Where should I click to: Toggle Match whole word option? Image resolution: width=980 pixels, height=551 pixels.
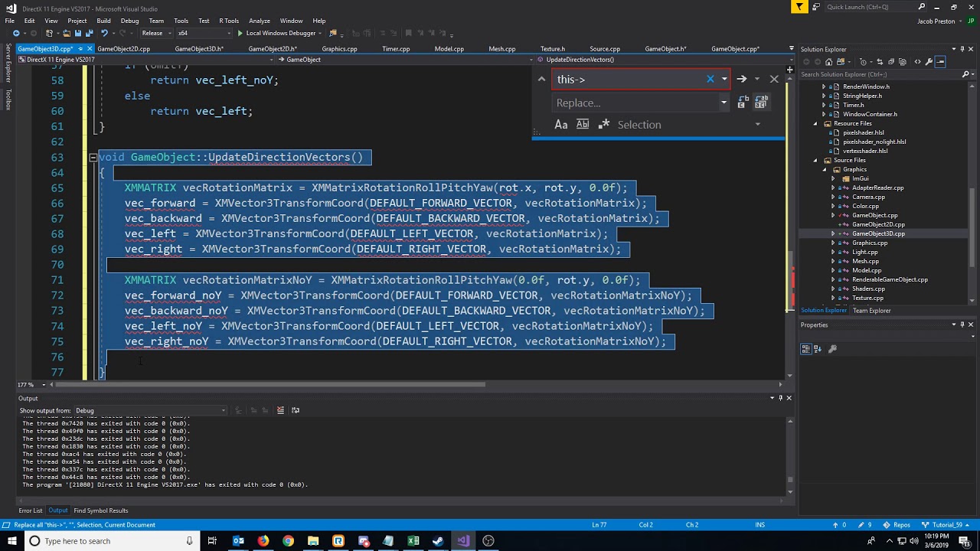[x=583, y=125]
